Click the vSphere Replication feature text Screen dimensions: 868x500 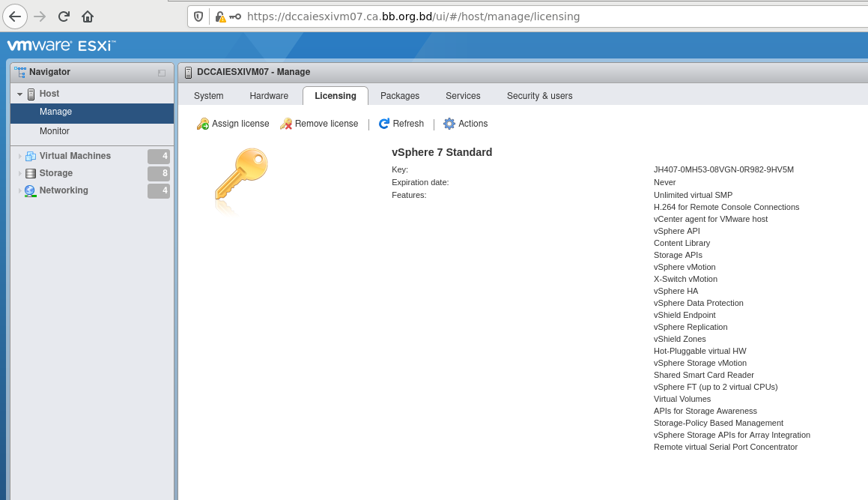[691, 327]
